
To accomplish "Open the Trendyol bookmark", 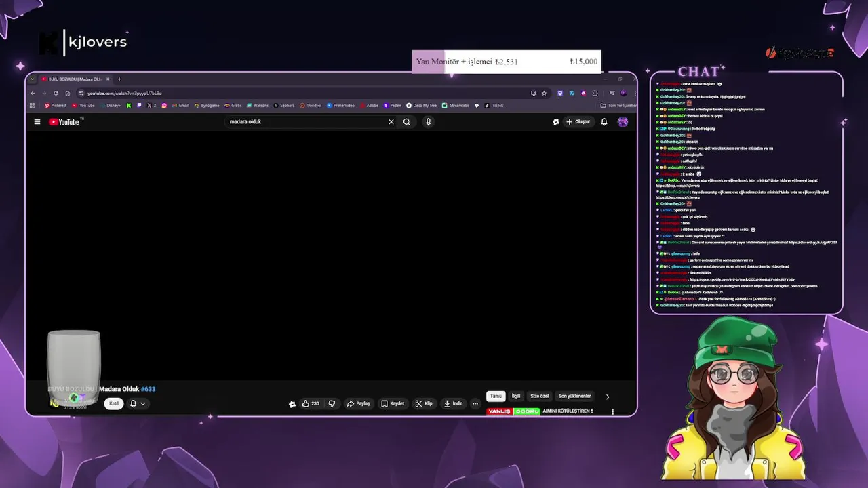I will 311,106.
